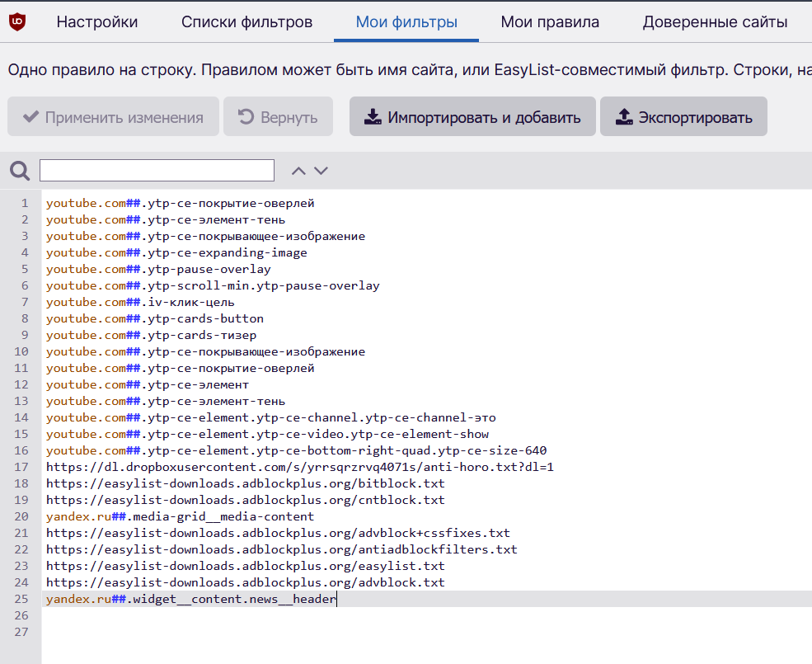Click the cntblock.txt URL line
The width and height of the screenshot is (812, 664).
tap(246, 500)
